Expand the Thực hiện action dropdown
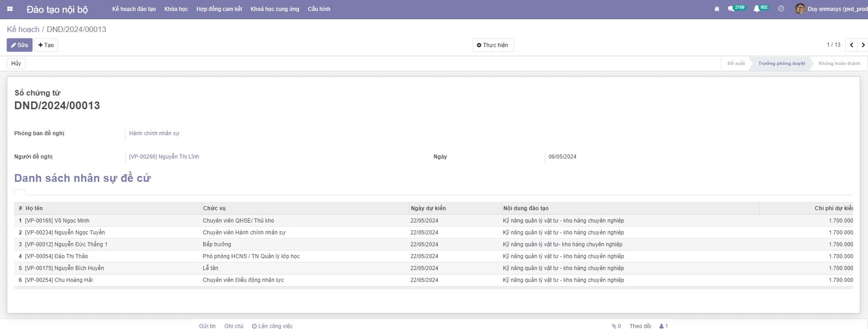The width and height of the screenshot is (868, 329). click(493, 45)
